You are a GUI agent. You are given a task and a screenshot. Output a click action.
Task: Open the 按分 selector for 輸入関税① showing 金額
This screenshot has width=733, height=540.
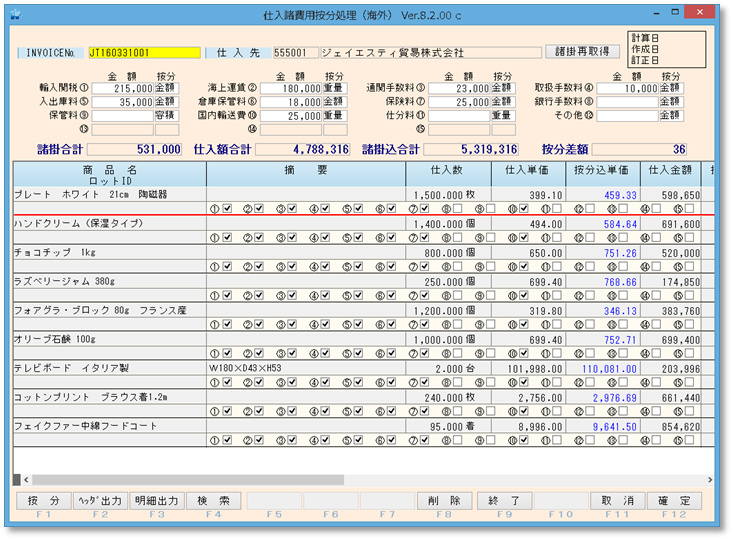(x=167, y=88)
